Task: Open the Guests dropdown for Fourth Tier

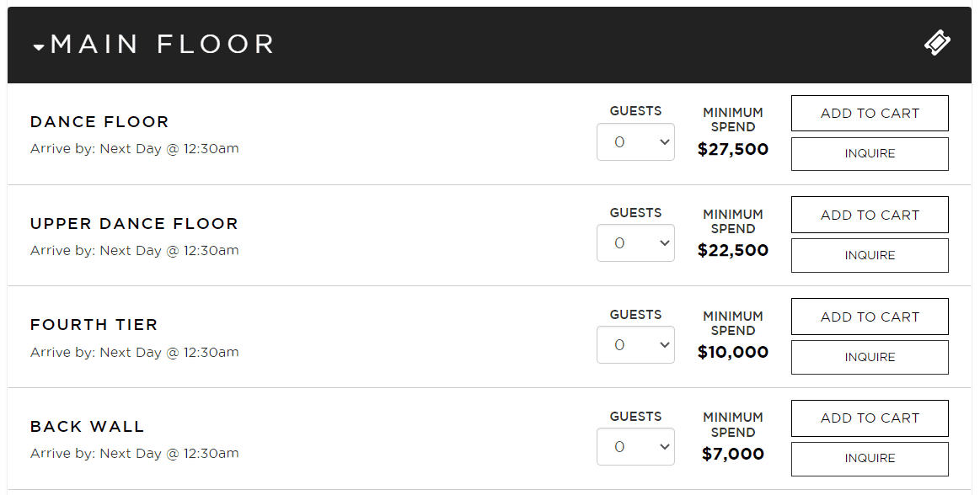Action: [635, 345]
